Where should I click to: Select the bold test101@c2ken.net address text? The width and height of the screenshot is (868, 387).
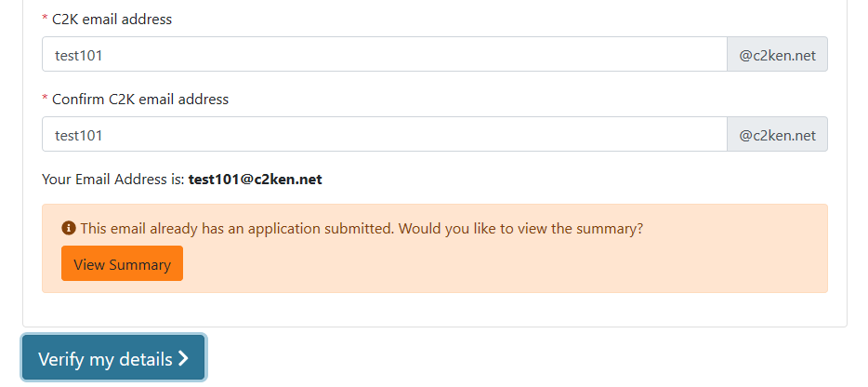(x=256, y=180)
